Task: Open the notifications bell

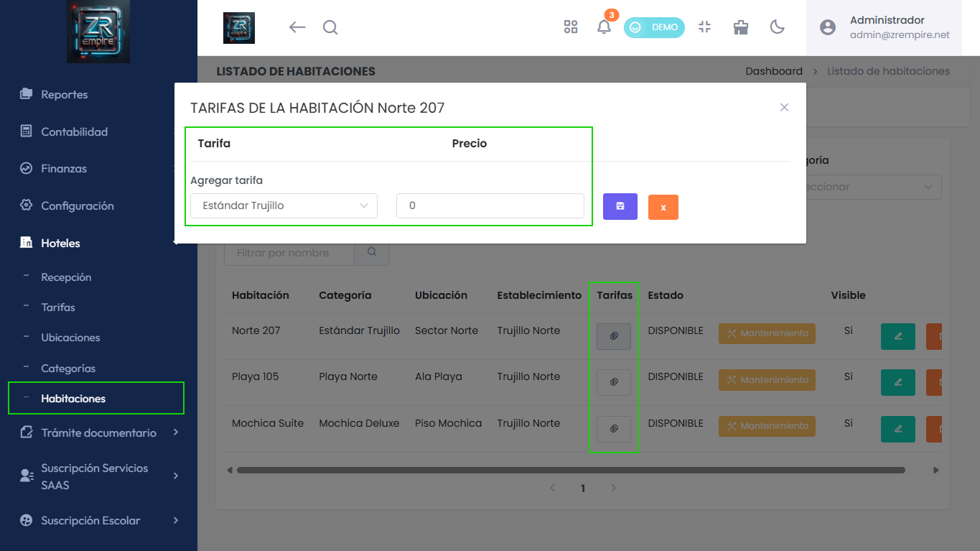Action: pos(605,27)
